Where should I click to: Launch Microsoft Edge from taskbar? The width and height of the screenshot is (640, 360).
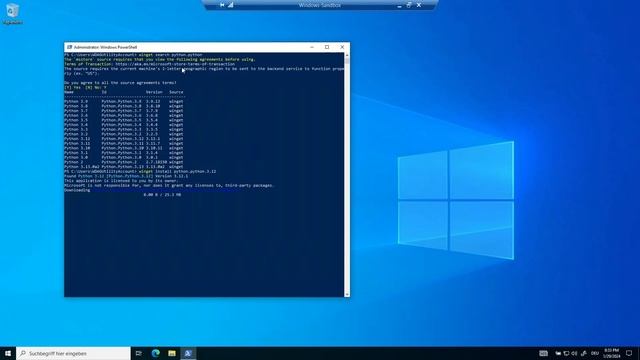tap(156, 353)
